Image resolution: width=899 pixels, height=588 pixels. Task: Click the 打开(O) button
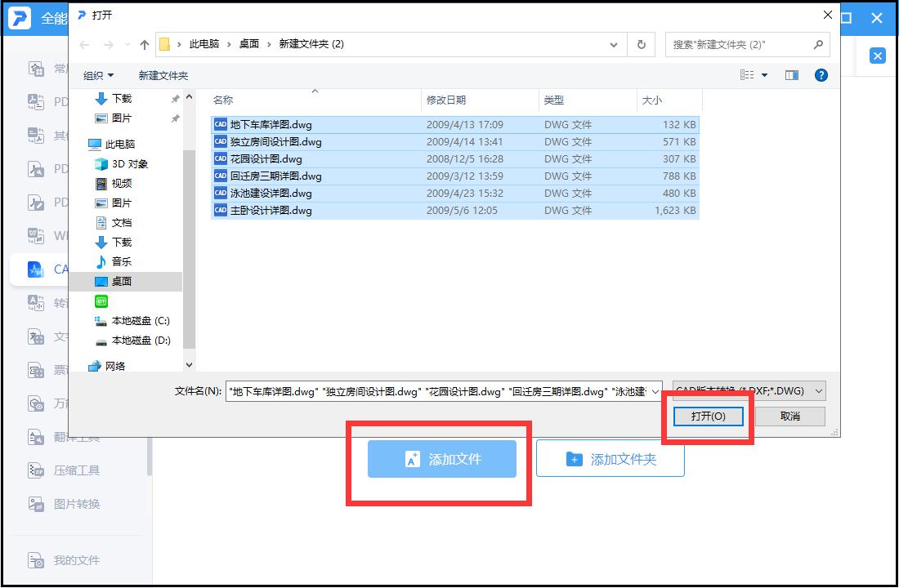pos(707,416)
